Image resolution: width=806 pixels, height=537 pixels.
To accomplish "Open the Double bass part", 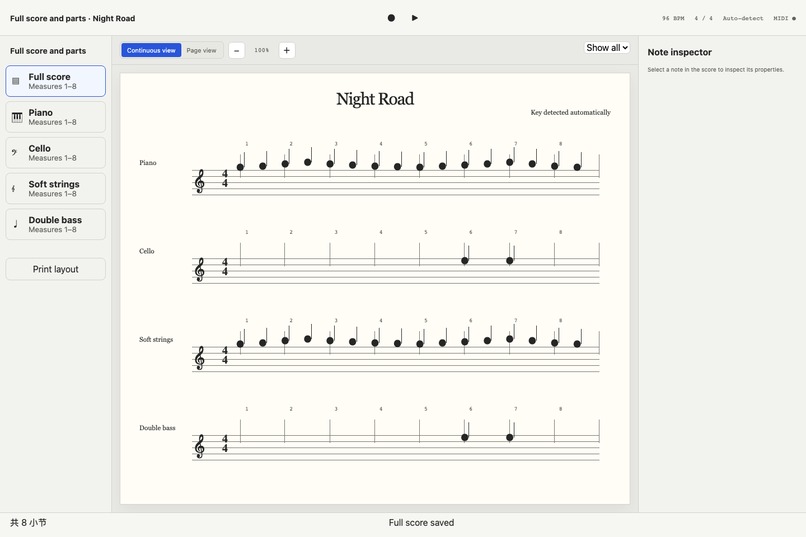I will click(56, 224).
